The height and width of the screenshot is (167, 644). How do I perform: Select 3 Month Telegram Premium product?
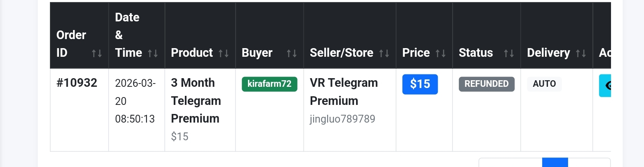[x=196, y=101]
